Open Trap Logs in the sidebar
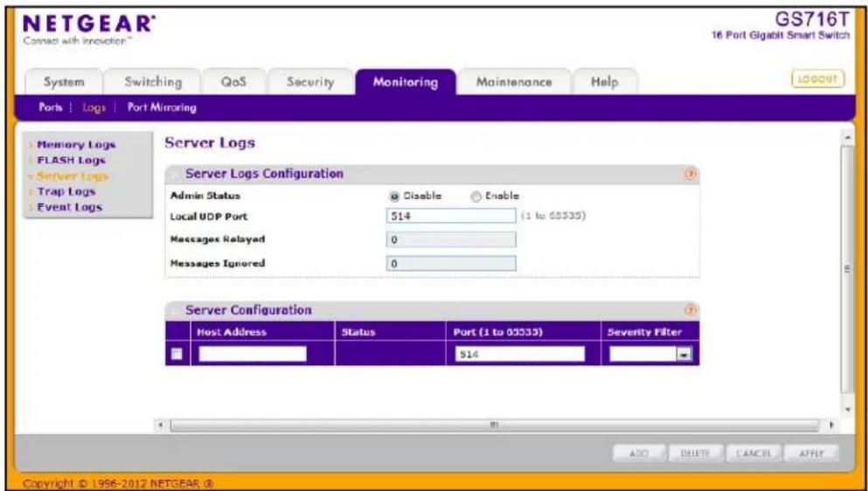Screen dimensions: 868x491 (66, 191)
